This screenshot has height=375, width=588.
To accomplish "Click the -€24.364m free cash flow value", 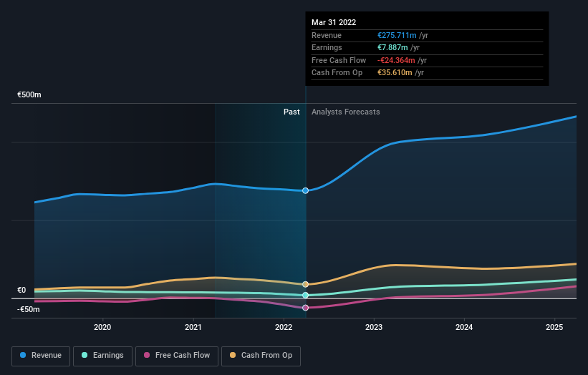I will 396,60.
